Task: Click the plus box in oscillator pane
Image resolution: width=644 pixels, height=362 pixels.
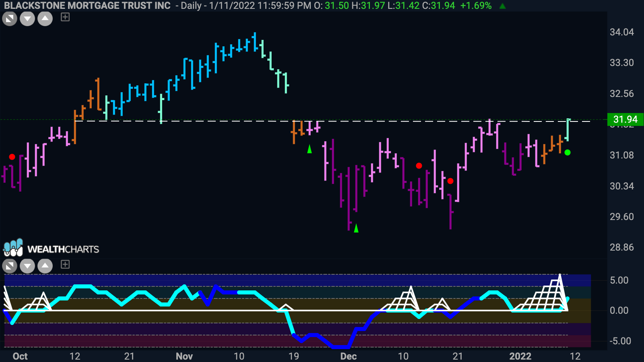Action: click(x=65, y=264)
